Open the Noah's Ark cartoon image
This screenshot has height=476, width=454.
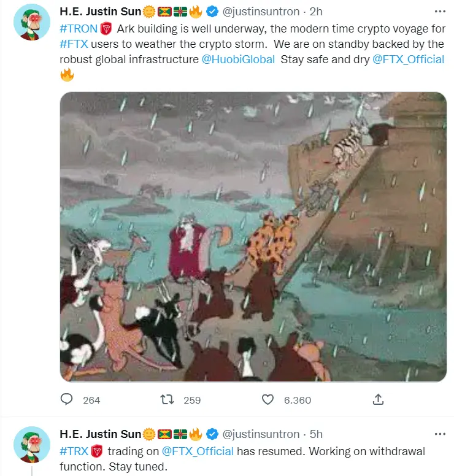[x=253, y=237]
